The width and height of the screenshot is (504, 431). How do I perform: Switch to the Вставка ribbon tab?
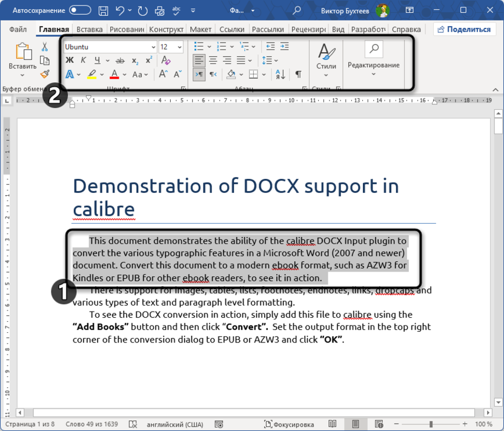[89, 28]
